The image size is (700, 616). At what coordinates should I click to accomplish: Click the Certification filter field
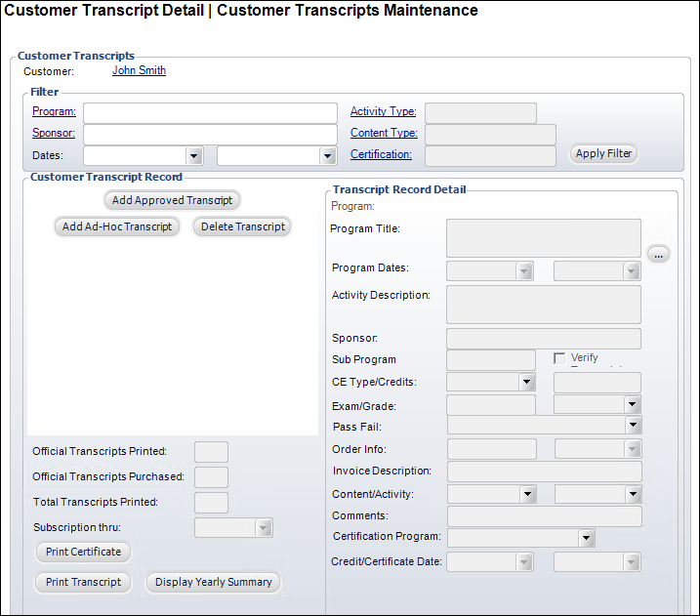click(x=491, y=156)
